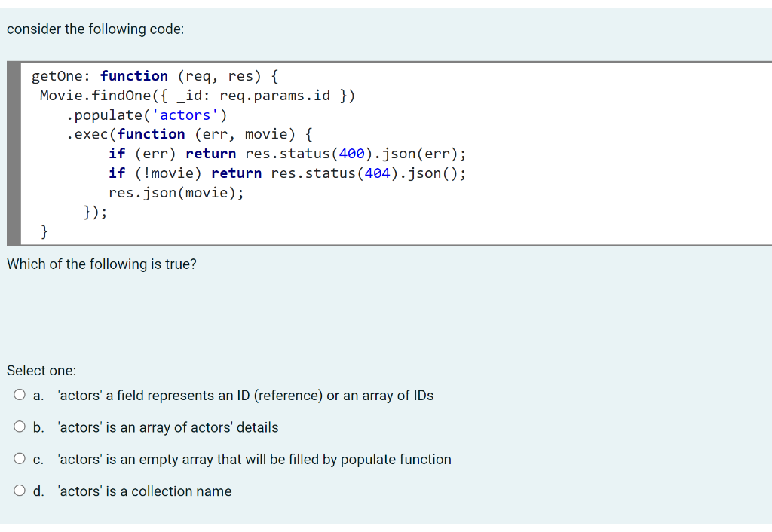Select radio button for option b
This screenshot has width=772, height=532.
point(20,426)
